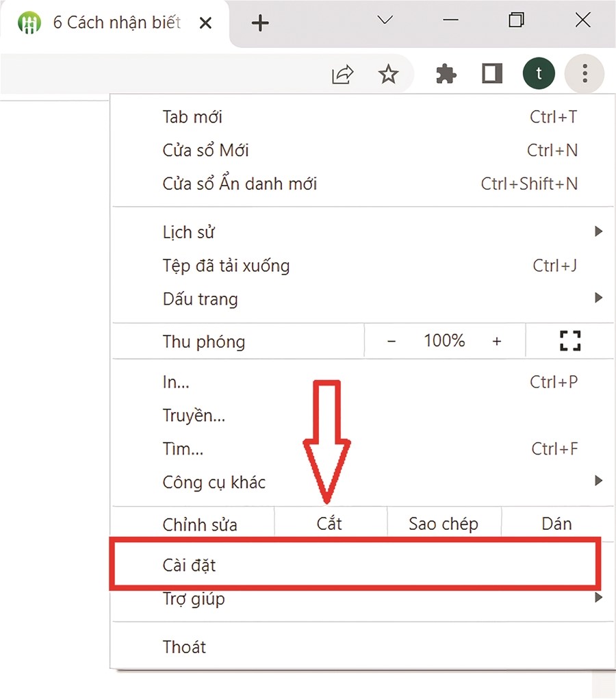
Task: Decrease zoom with the minus button
Action: (392, 341)
